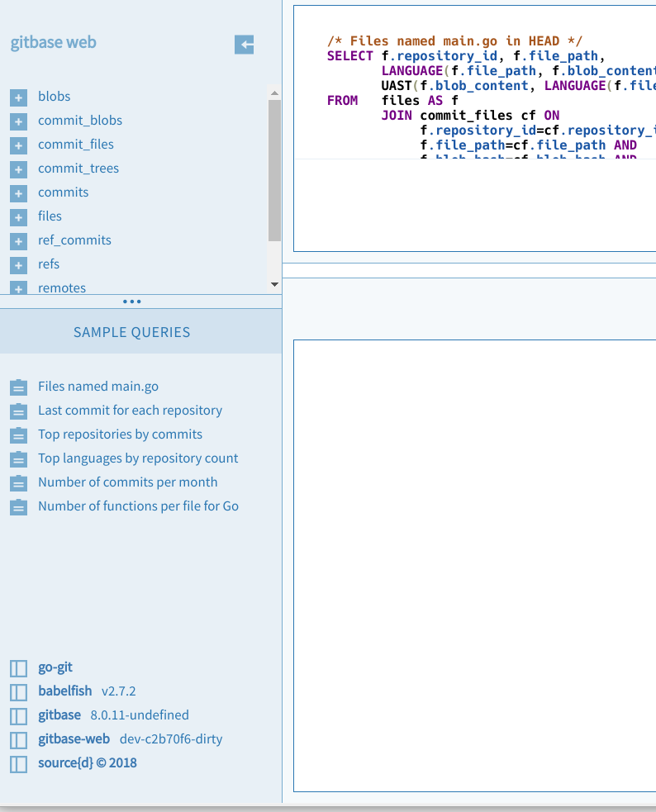
Task: Click clipboard icon for Last commit query
Action: (19, 411)
